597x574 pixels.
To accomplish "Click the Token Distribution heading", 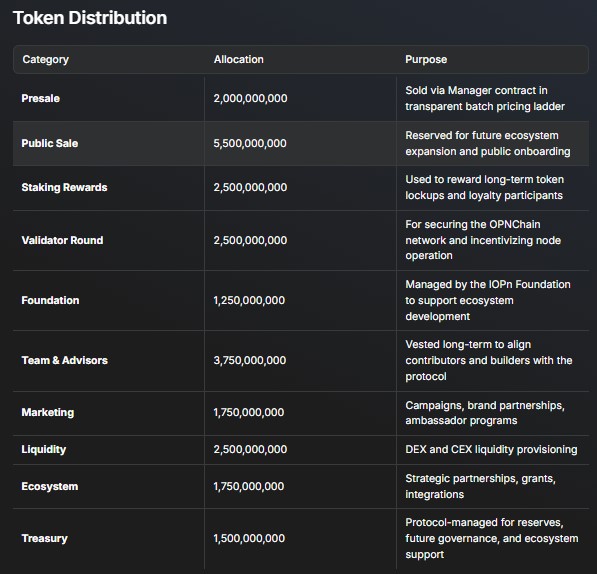I will 90,18.
